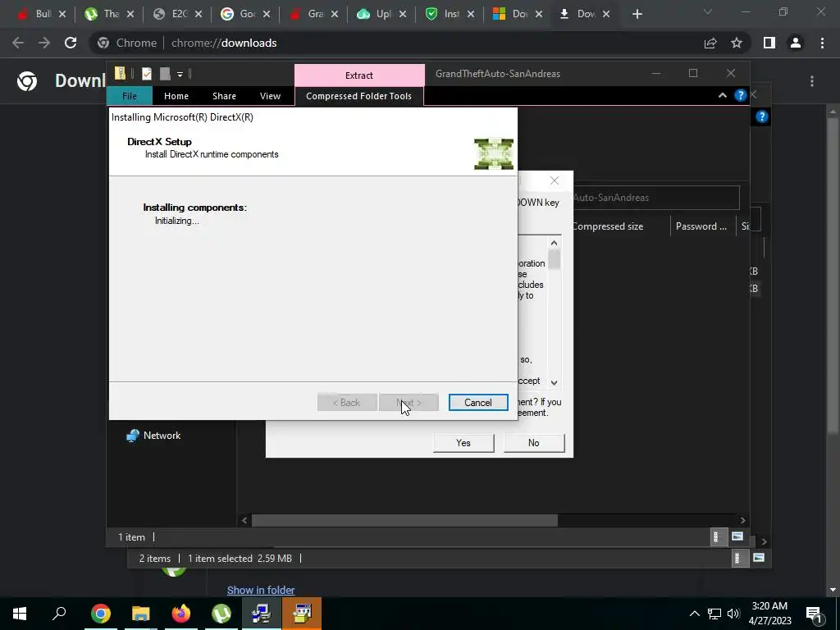This screenshot has width=840, height=630.
Task: Sort by Compressed size column header
Action: (x=608, y=226)
